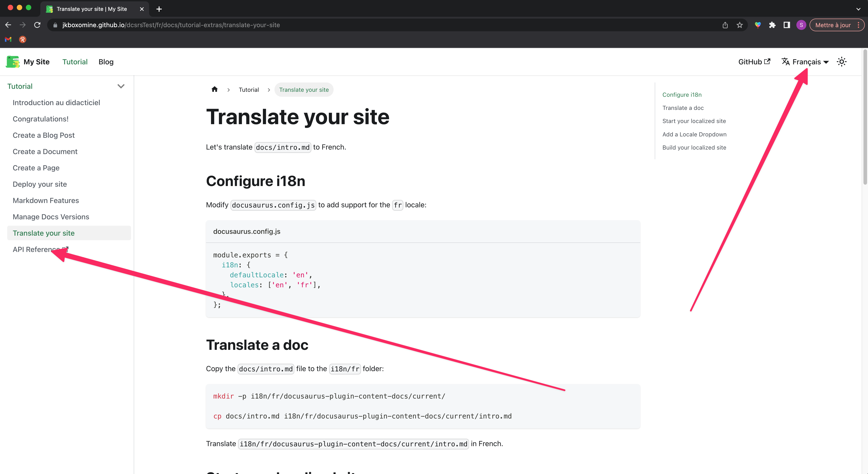Viewport: 868px width, 474px height.
Task: Toggle dark and light mode sun icon
Action: 842,62
